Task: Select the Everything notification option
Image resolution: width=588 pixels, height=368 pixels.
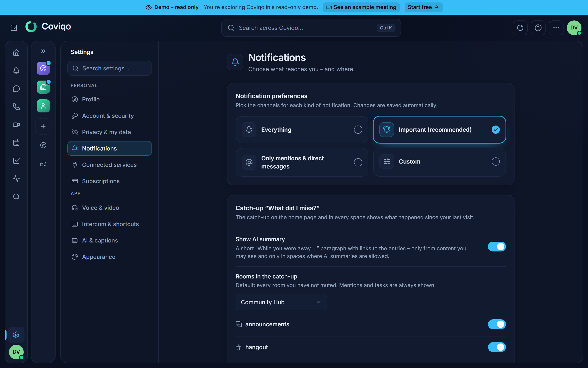Action: [302, 129]
